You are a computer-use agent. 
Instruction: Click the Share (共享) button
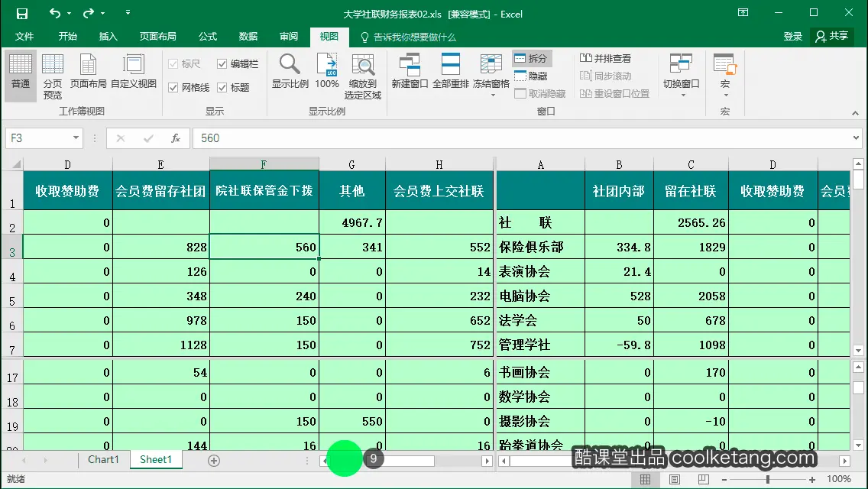click(x=831, y=36)
